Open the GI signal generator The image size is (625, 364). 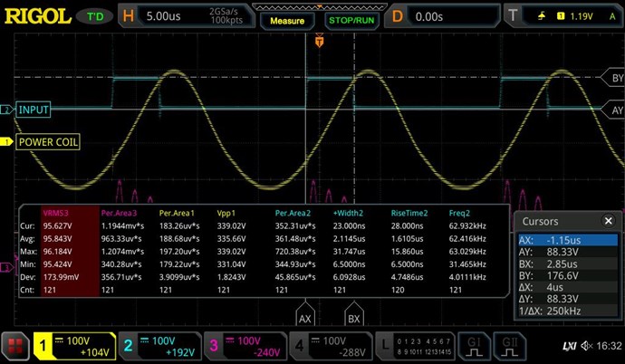click(474, 346)
